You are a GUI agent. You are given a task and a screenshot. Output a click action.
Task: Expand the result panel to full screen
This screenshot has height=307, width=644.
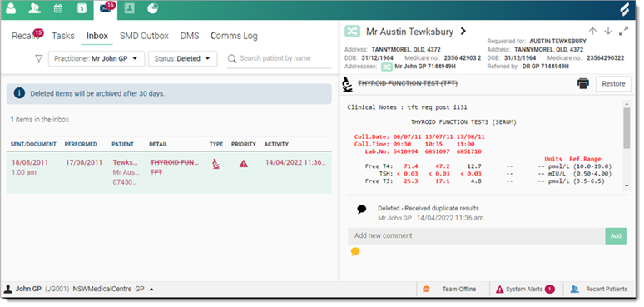coord(623,32)
